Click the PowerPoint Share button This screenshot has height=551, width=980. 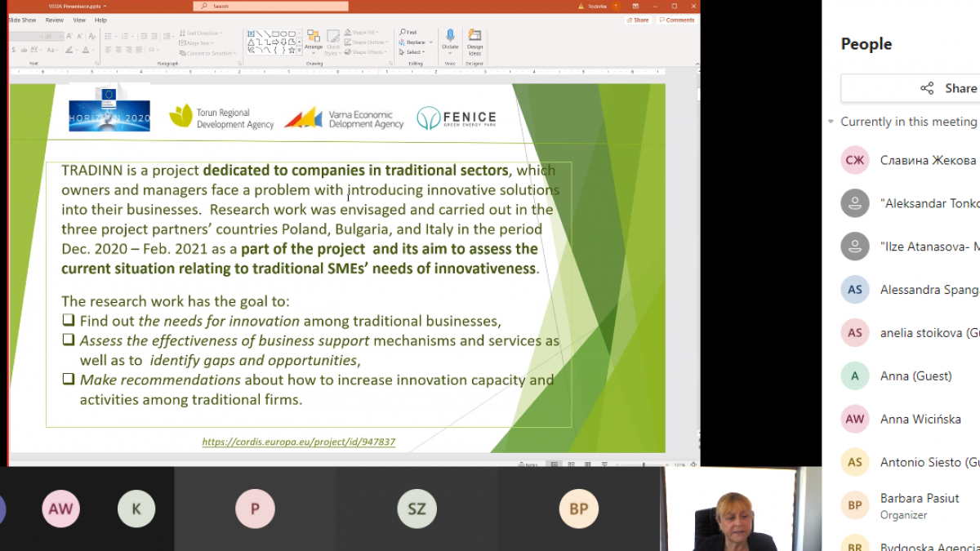(639, 20)
